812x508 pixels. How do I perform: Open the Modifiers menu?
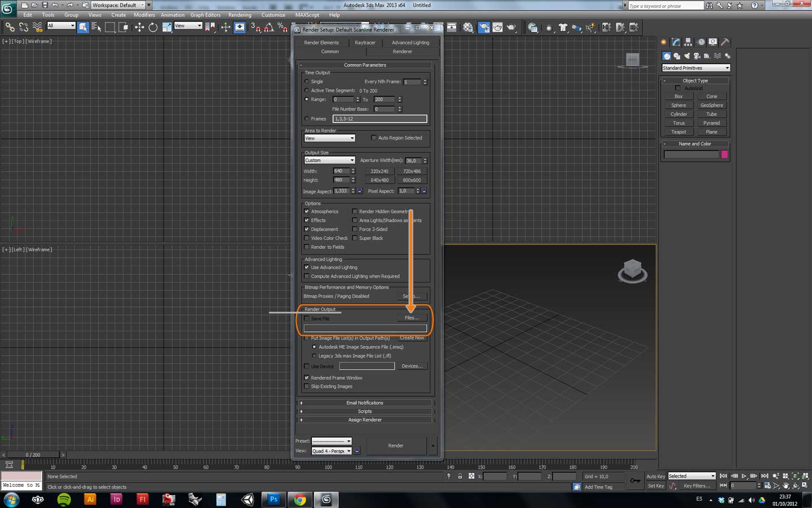tap(144, 15)
